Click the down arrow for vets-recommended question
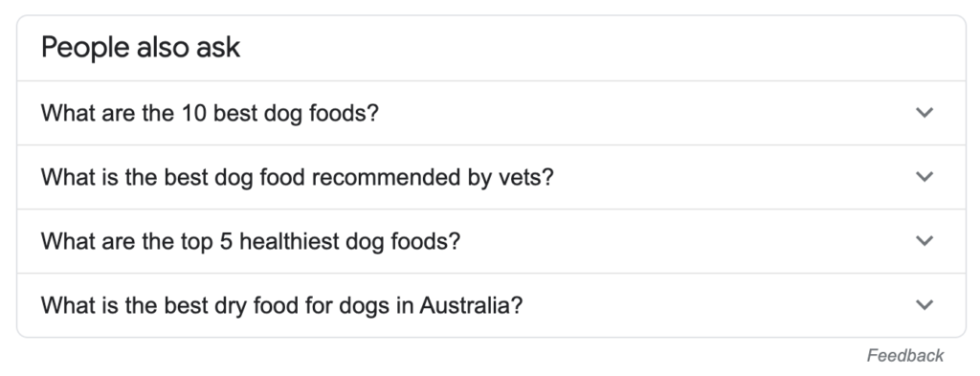The height and width of the screenshot is (376, 980). tap(924, 177)
